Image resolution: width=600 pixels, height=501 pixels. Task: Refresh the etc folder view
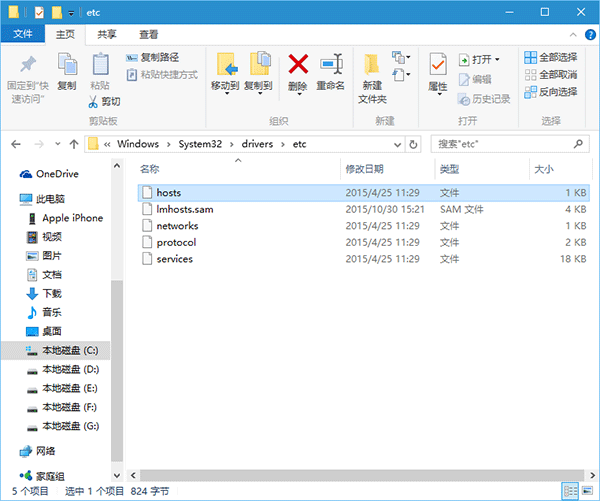413,145
